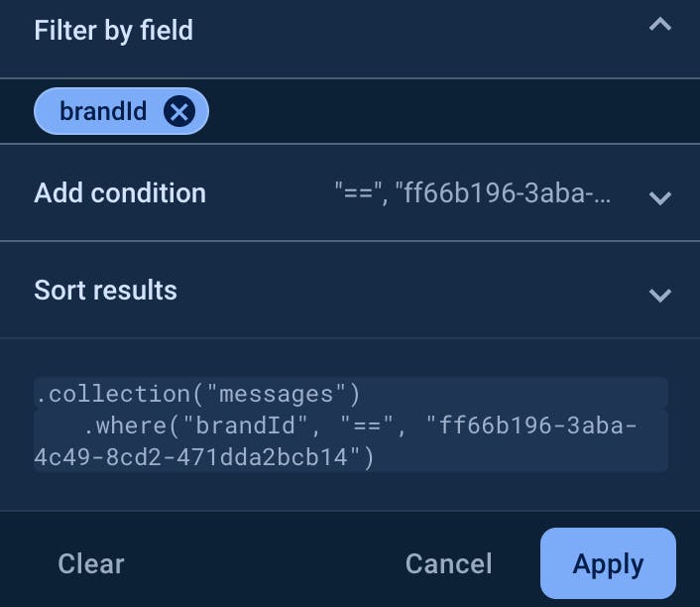Select the brandId field chip label
Screen dimensions: 700x607
(x=103, y=111)
